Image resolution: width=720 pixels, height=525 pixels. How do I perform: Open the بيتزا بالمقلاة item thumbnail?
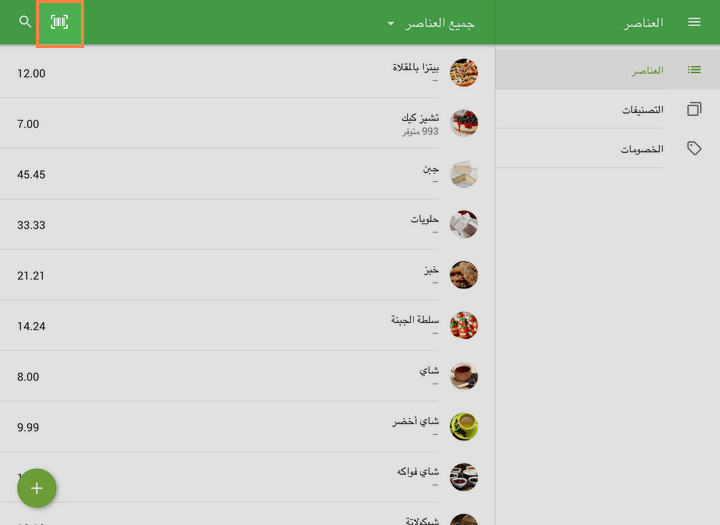463,73
